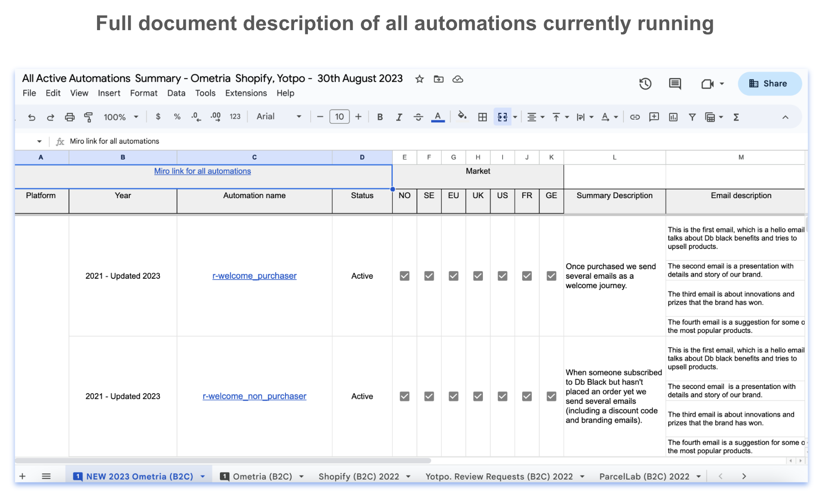Add a new sheet with plus

click(22, 476)
